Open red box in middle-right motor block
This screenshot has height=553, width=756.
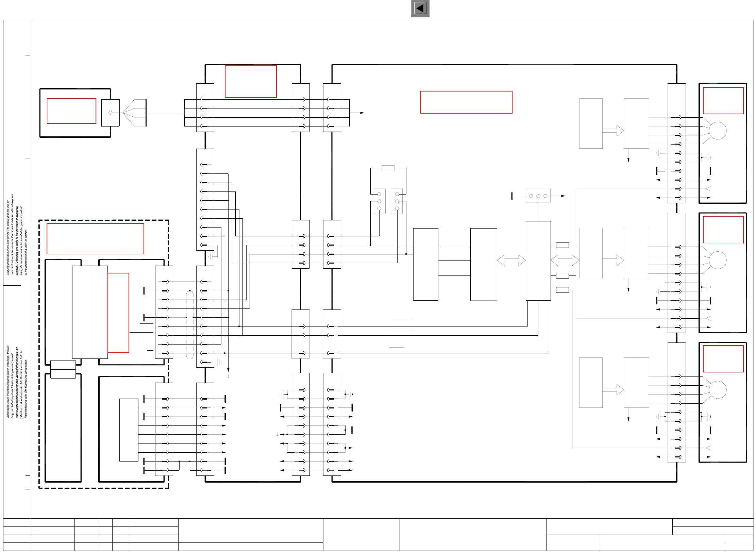click(x=723, y=230)
